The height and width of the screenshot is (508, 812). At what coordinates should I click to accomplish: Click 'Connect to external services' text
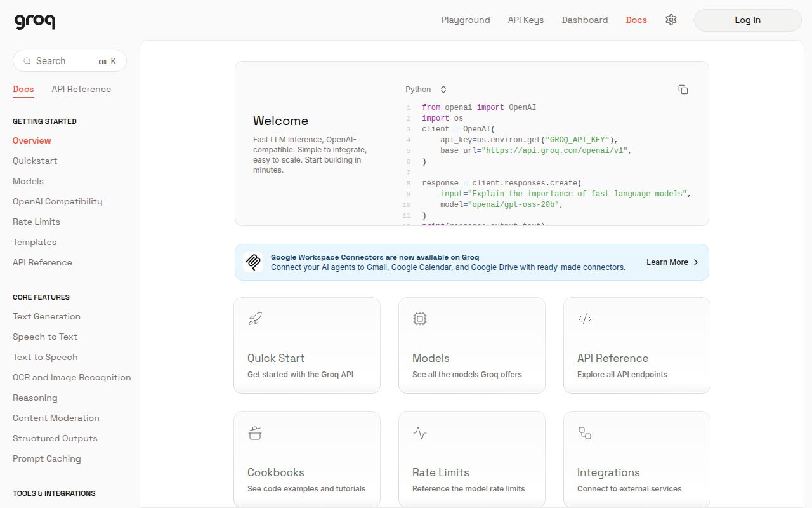tap(629, 489)
